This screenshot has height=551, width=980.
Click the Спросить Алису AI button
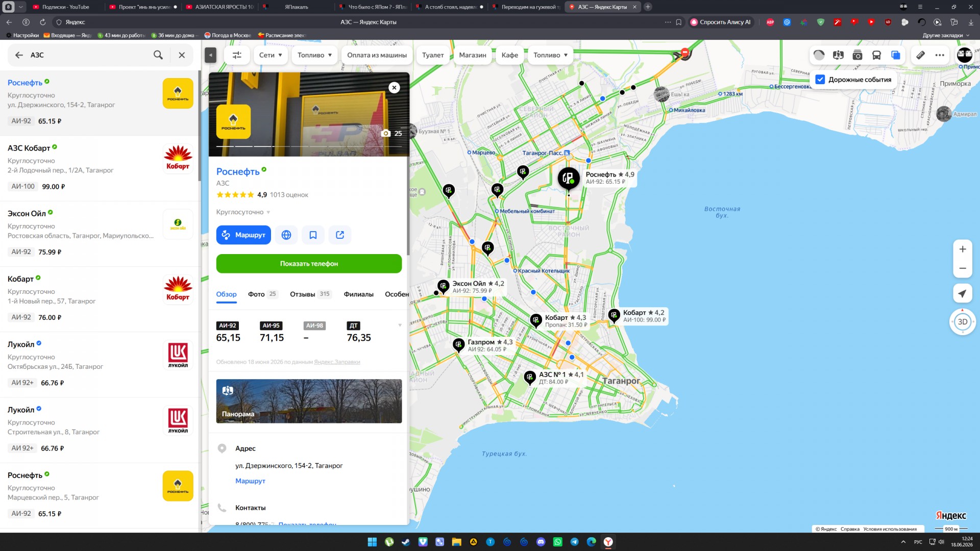pos(721,22)
